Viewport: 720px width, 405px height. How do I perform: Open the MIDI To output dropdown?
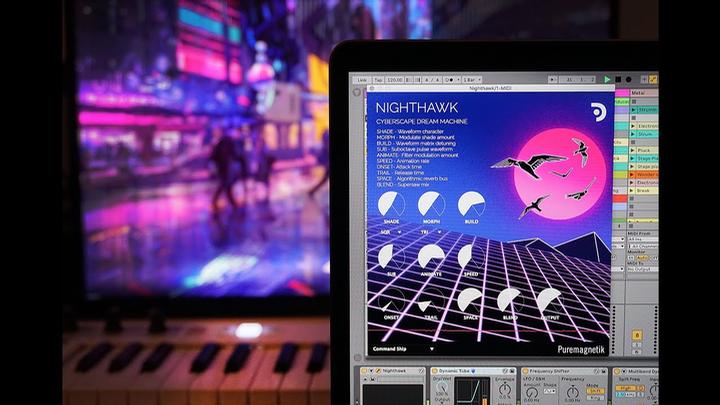642,269
